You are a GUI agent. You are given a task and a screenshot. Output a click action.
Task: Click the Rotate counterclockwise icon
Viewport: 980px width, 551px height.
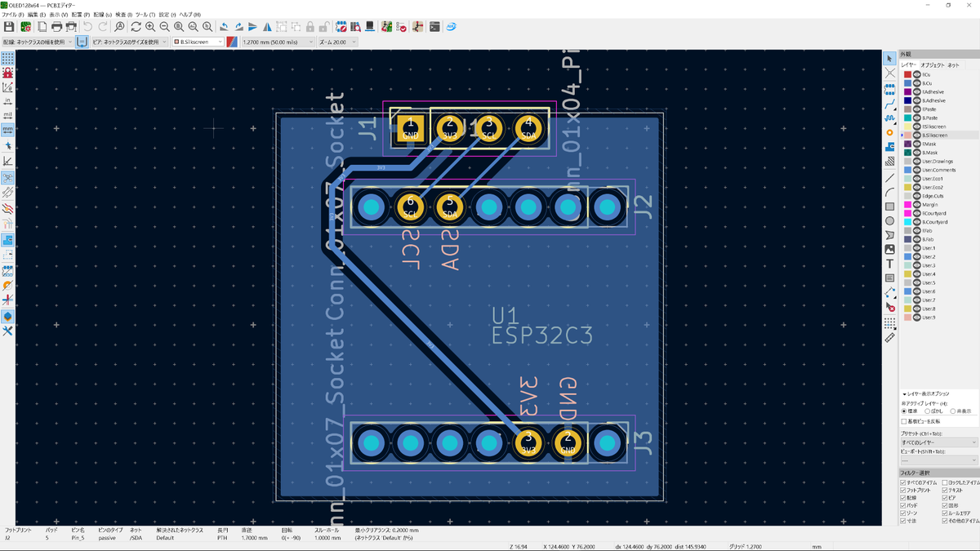pos(224,27)
